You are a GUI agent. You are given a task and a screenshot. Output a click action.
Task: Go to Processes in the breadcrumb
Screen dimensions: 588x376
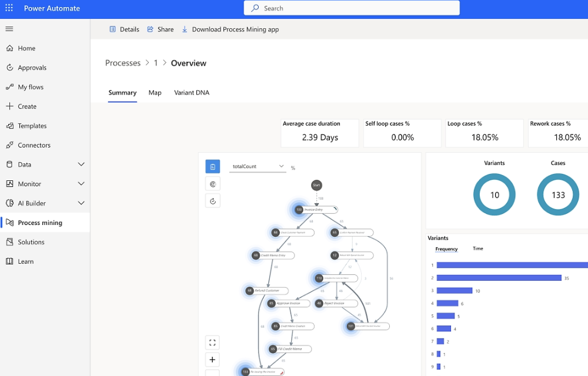123,63
